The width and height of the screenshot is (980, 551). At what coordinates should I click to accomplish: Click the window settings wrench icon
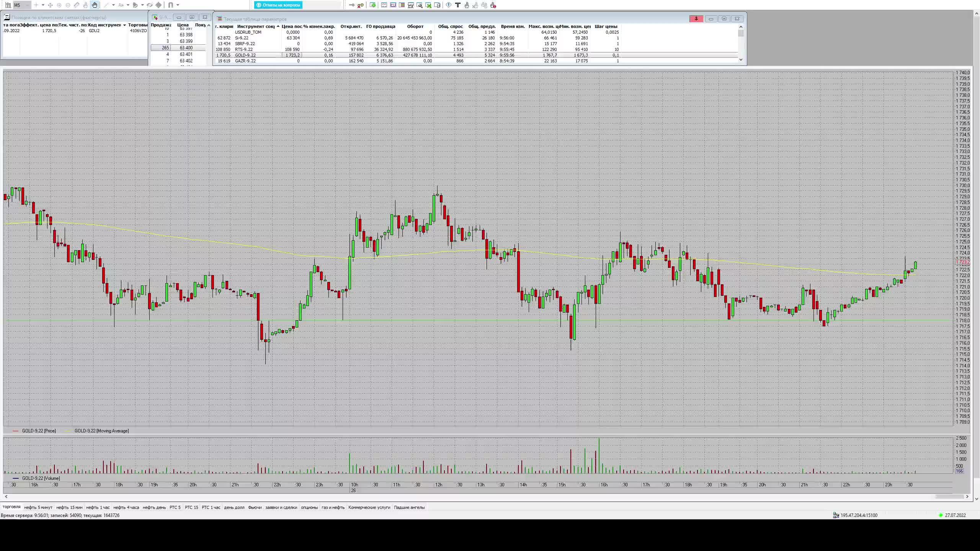click(x=420, y=5)
